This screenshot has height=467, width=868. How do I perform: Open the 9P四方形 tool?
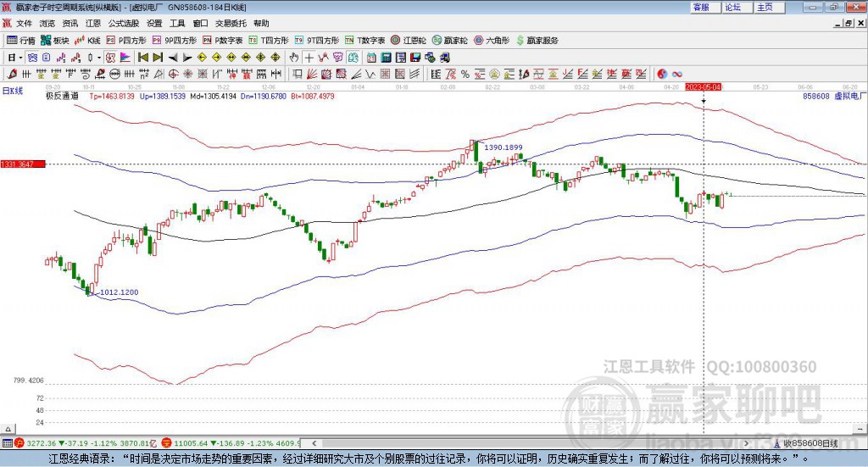point(175,41)
